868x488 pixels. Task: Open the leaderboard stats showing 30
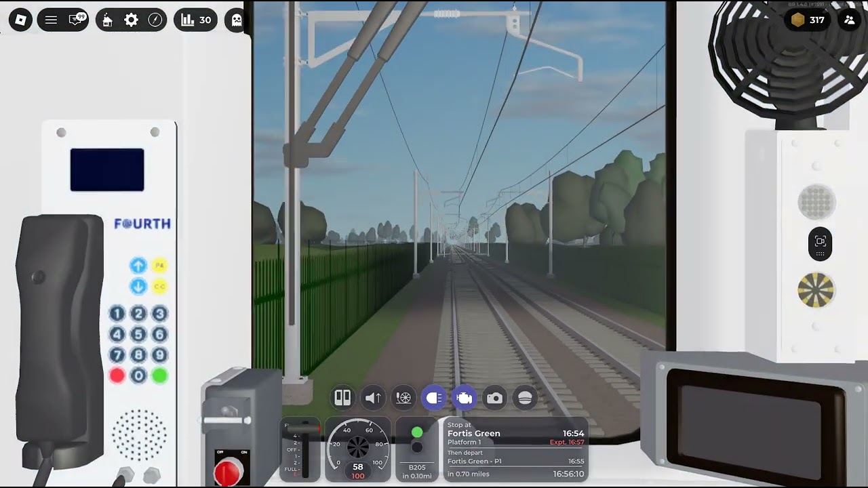[196, 20]
